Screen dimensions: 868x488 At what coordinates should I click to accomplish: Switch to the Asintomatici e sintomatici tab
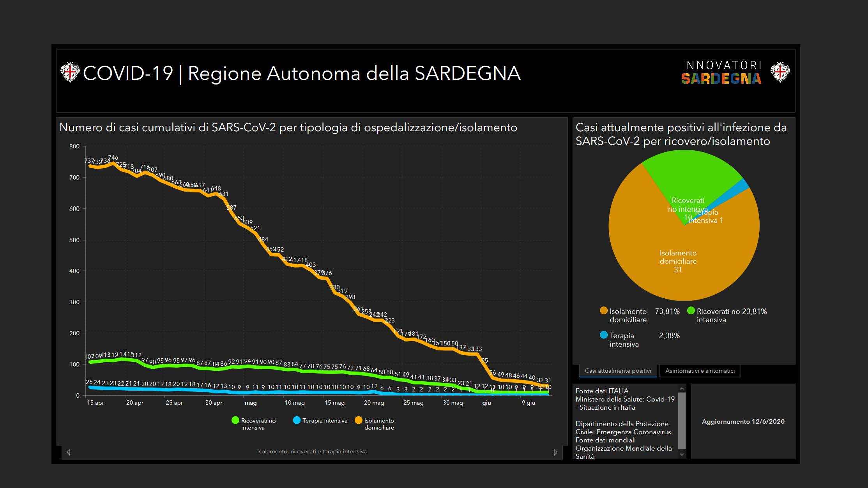coord(700,371)
